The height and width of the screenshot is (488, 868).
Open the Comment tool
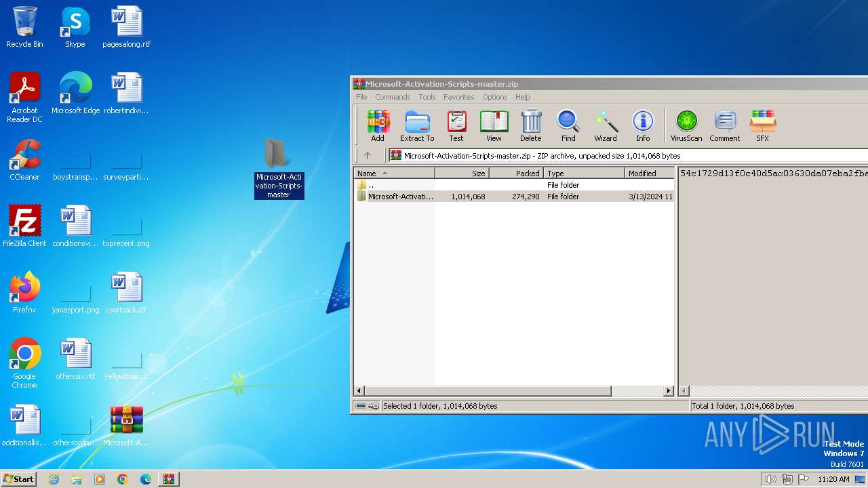(725, 126)
